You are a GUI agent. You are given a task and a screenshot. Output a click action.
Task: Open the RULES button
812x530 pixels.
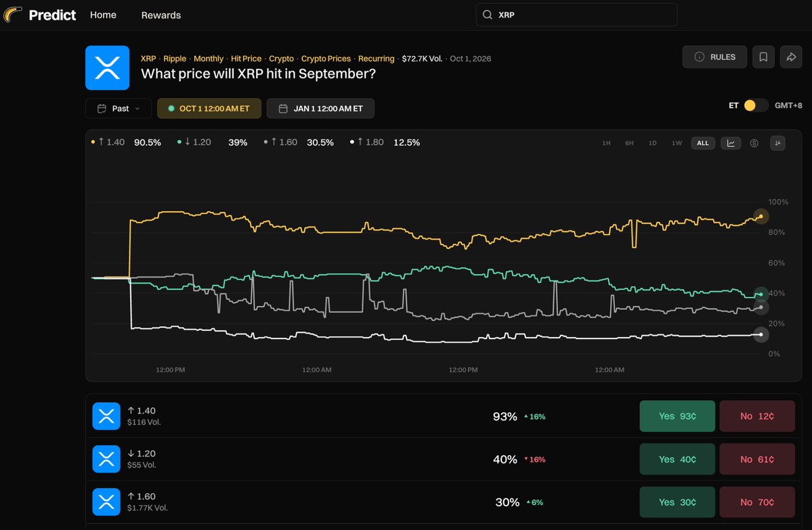click(714, 57)
